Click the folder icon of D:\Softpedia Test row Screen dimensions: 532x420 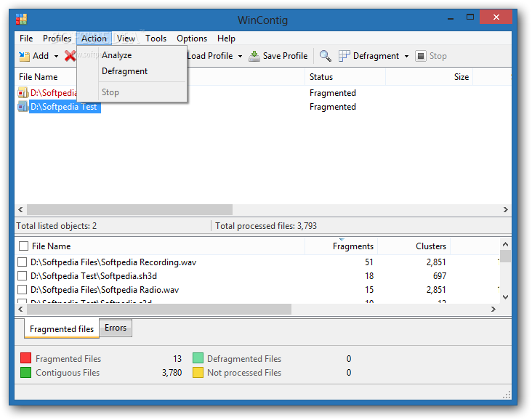tap(23, 107)
